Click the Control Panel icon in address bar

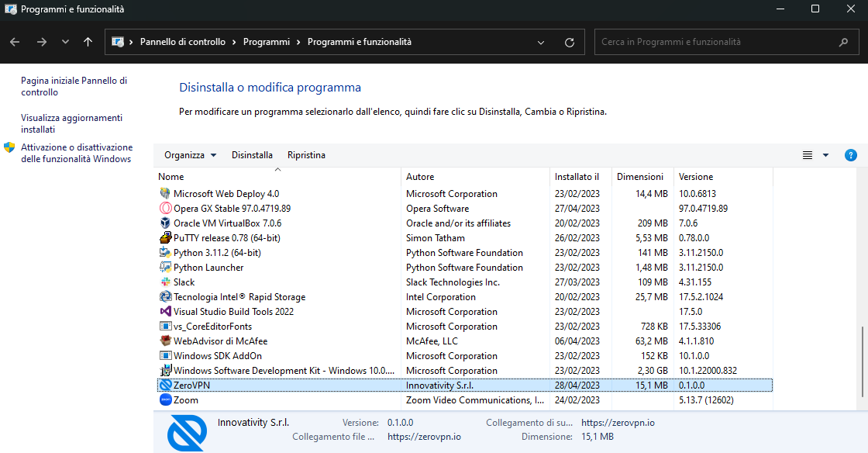click(x=118, y=42)
